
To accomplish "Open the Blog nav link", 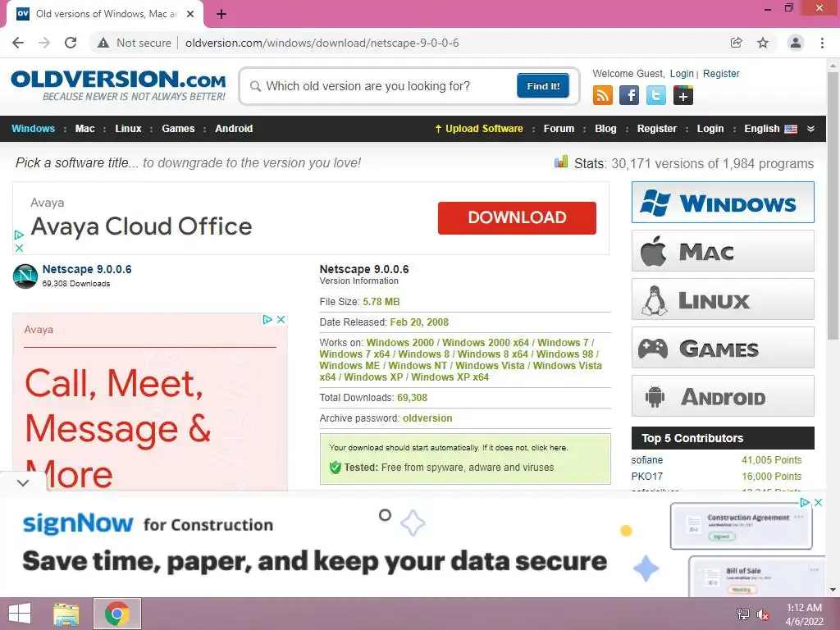I will [605, 129].
